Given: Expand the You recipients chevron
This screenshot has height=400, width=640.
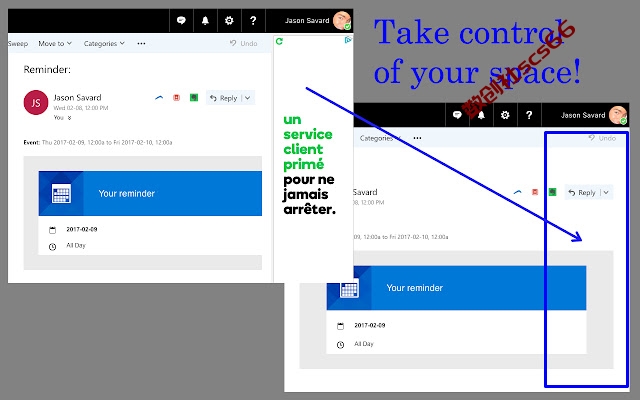Looking at the screenshot, I should pos(69,118).
